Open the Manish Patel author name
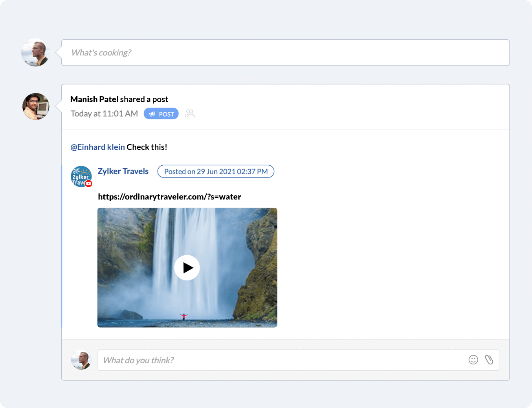The height and width of the screenshot is (408, 532). coord(94,99)
